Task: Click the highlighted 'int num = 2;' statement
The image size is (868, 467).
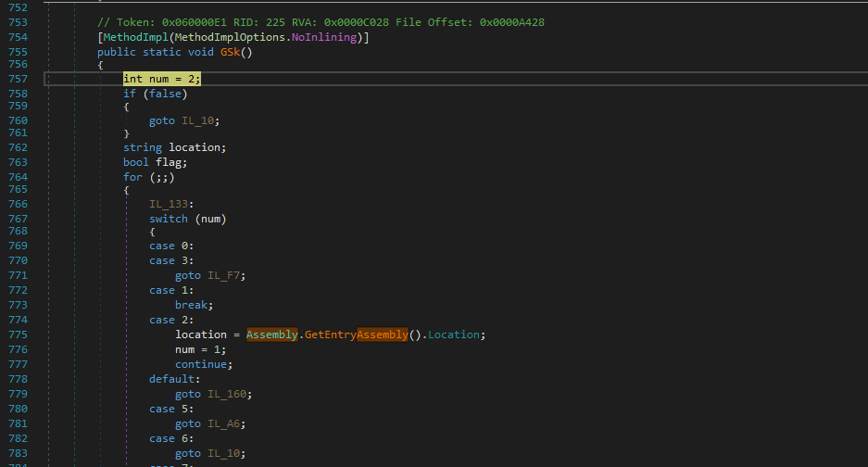Action: (162, 80)
